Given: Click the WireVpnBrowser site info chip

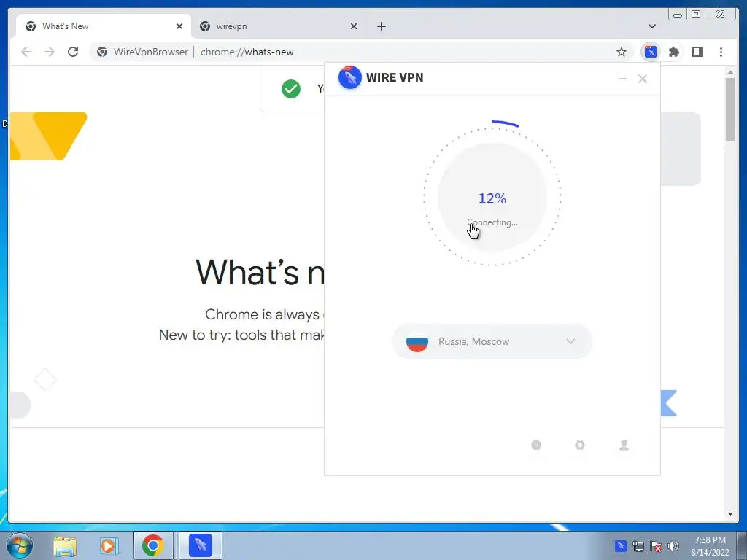Looking at the screenshot, I should pyautogui.click(x=142, y=52).
